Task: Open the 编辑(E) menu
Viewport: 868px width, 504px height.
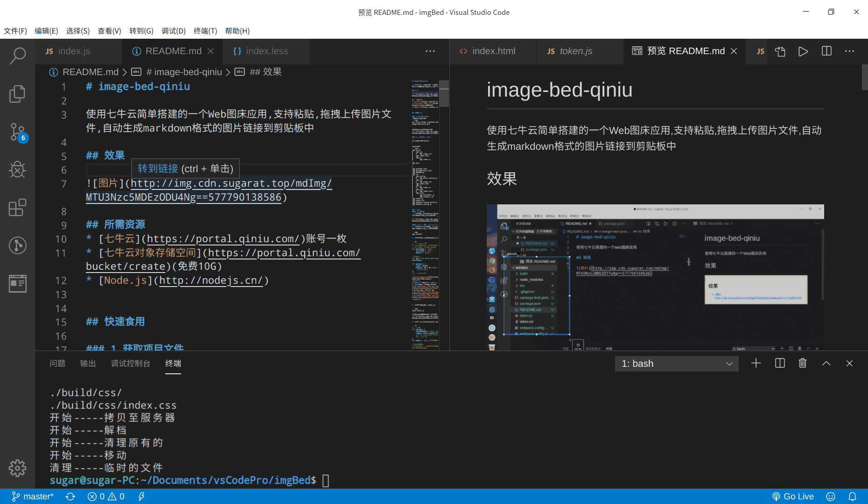Action: pyautogui.click(x=46, y=31)
